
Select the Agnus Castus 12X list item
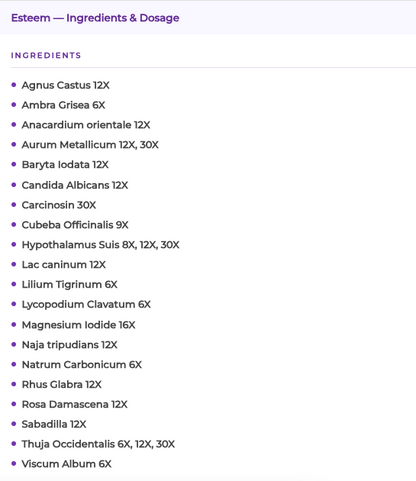click(66, 85)
